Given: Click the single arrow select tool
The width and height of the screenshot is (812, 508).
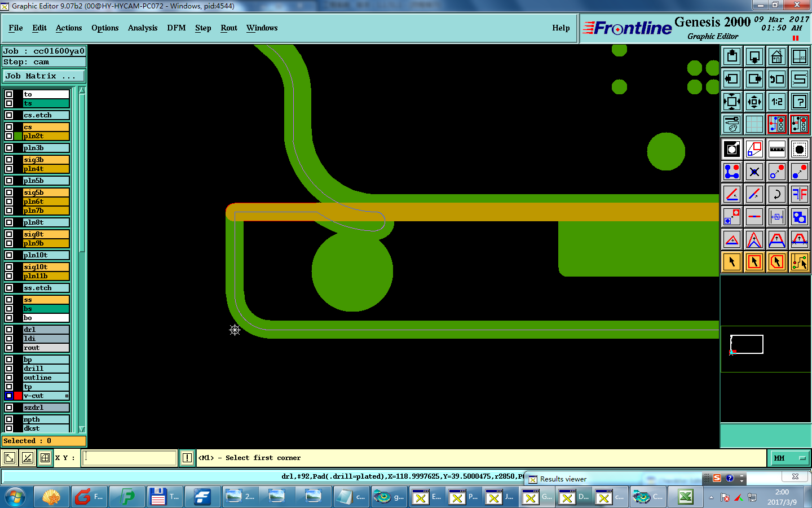Looking at the screenshot, I should (x=732, y=262).
